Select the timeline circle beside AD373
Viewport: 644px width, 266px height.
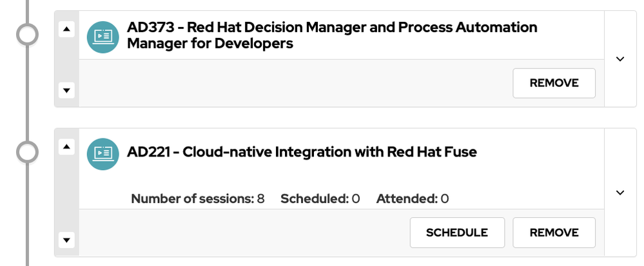click(x=27, y=35)
